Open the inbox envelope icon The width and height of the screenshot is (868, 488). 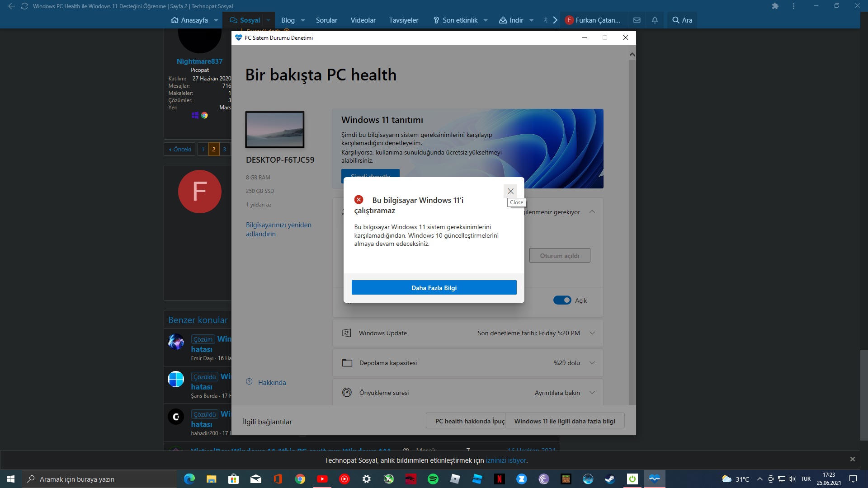pos(637,20)
